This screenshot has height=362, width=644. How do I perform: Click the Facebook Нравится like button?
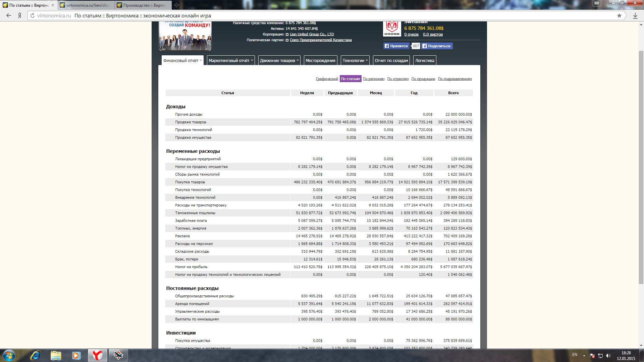pyautogui.click(x=396, y=46)
